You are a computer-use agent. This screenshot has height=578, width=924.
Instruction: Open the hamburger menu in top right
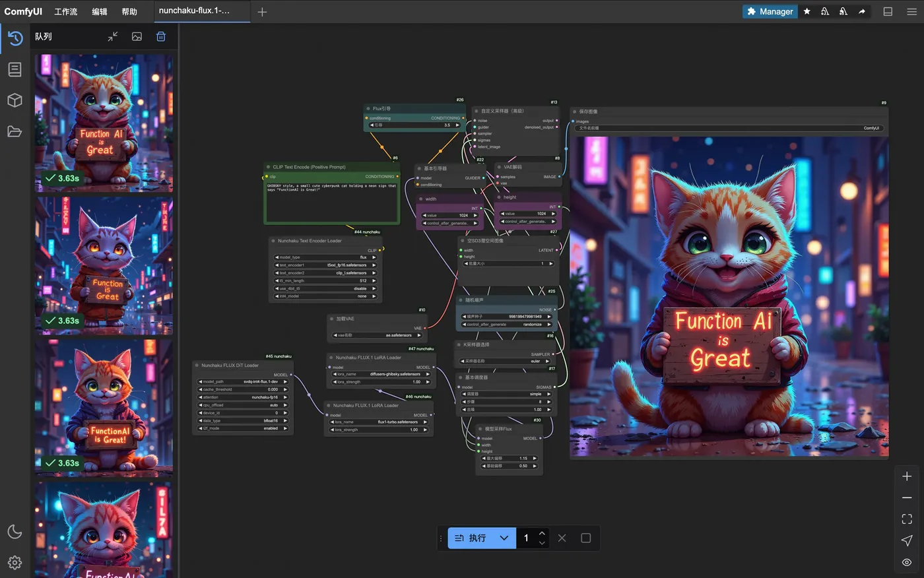click(x=911, y=11)
